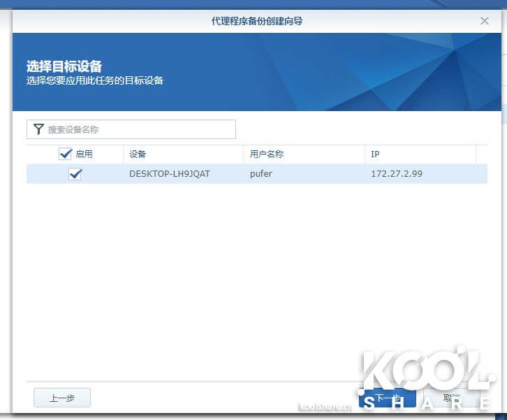Click the empty rightmost column header

[481, 154]
